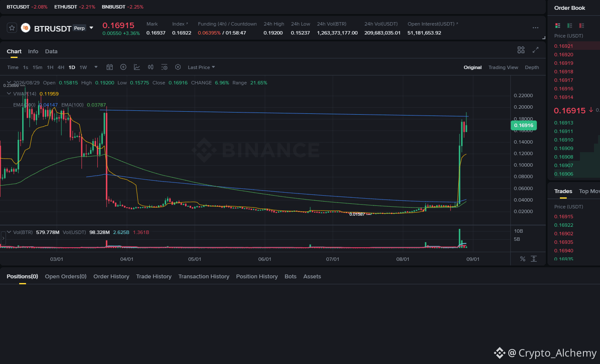Show only asks in the order book
Screen dimensions: 600x364
coord(582,26)
